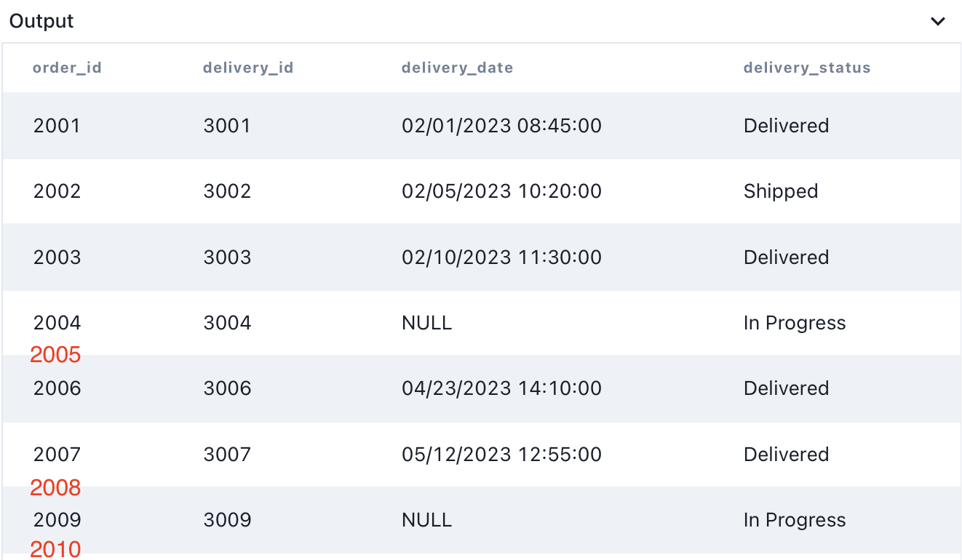
Task: Click the red 2008 order label
Action: [55, 487]
